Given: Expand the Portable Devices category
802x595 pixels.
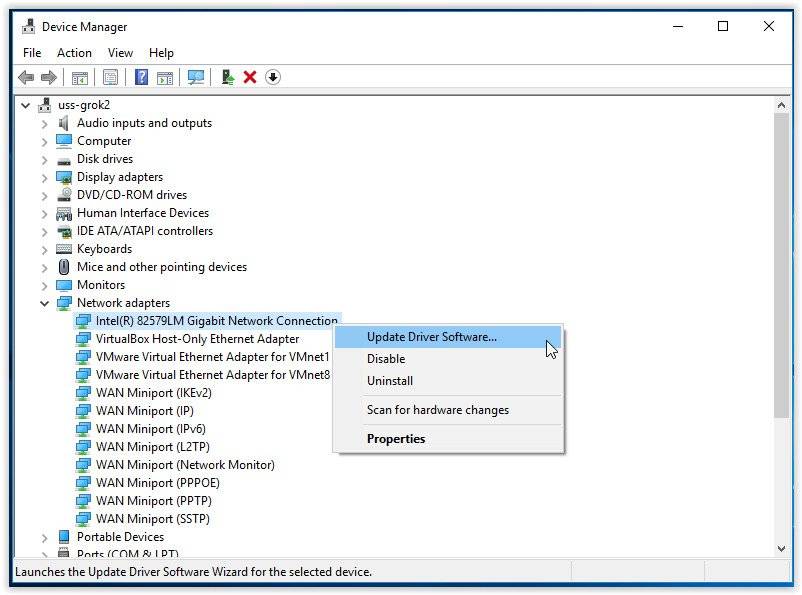Looking at the screenshot, I should click(x=44, y=538).
